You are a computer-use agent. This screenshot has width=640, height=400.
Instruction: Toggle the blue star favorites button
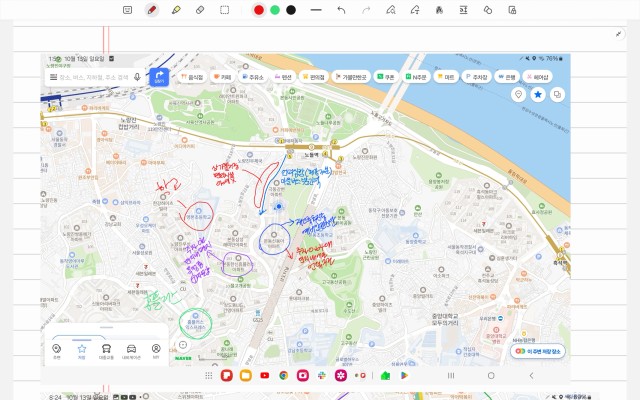[x=538, y=95]
